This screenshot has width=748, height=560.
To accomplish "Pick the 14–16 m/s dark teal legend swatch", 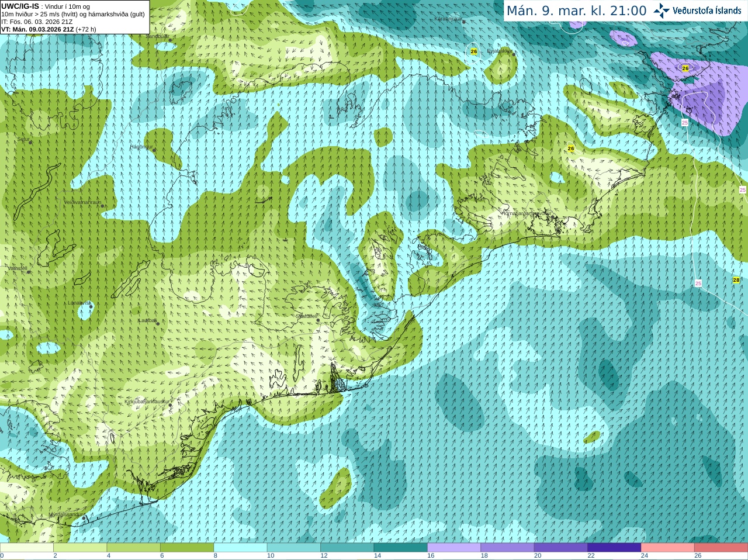I will click(401, 548).
